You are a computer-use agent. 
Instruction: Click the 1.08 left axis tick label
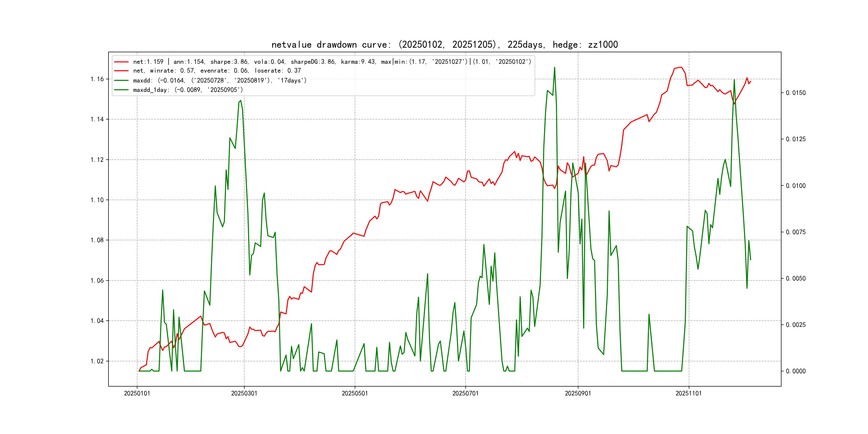click(x=97, y=240)
